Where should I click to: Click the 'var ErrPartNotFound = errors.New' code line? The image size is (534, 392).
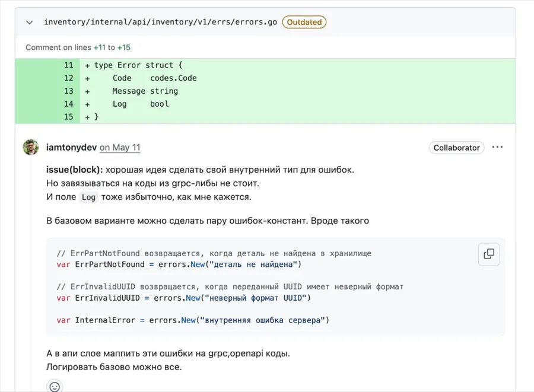pyautogui.click(x=179, y=264)
